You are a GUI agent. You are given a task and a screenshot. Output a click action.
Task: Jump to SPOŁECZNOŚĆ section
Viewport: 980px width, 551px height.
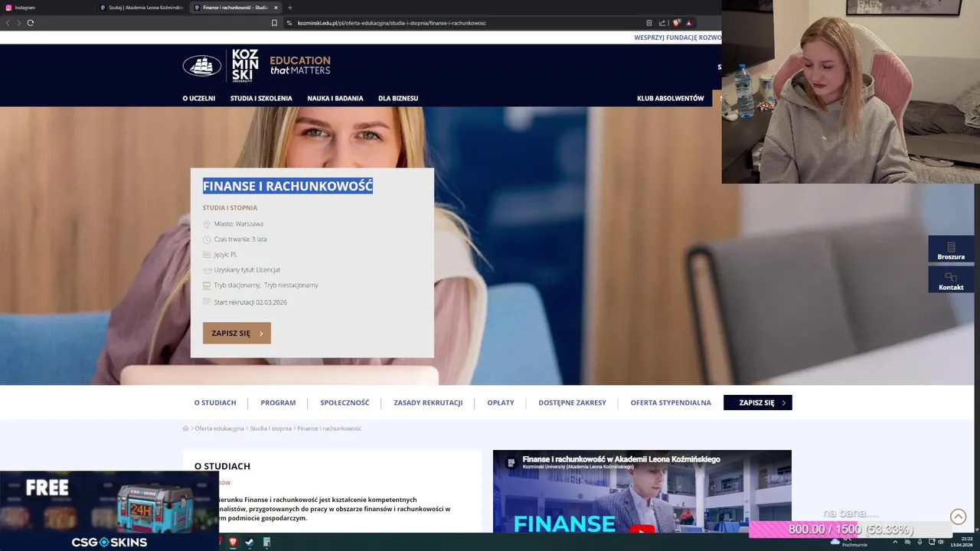coord(345,403)
